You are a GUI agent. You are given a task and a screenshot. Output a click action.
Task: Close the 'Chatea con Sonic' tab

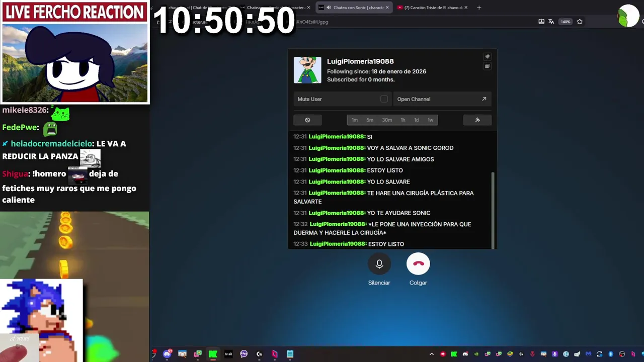point(387,8)
